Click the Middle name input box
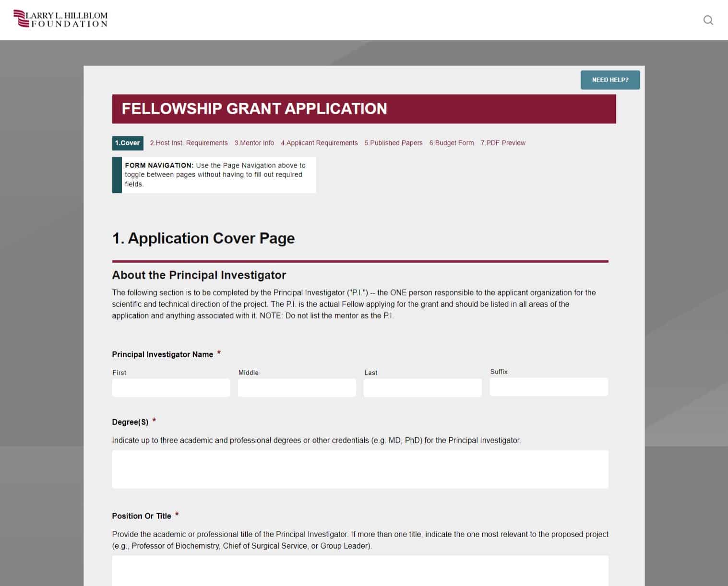This screenshot has height=586, width=728. [297, 387]
